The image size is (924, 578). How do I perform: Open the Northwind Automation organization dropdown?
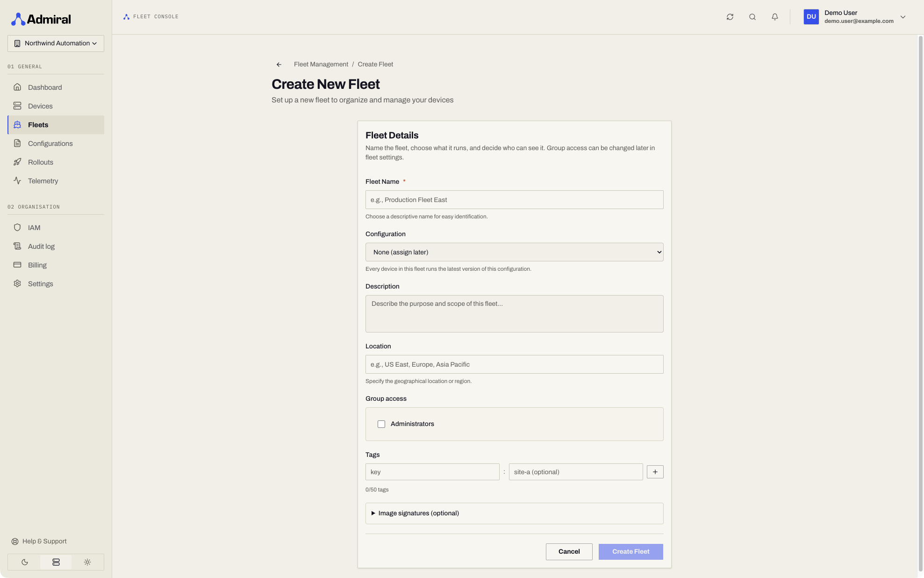point(56,43)
